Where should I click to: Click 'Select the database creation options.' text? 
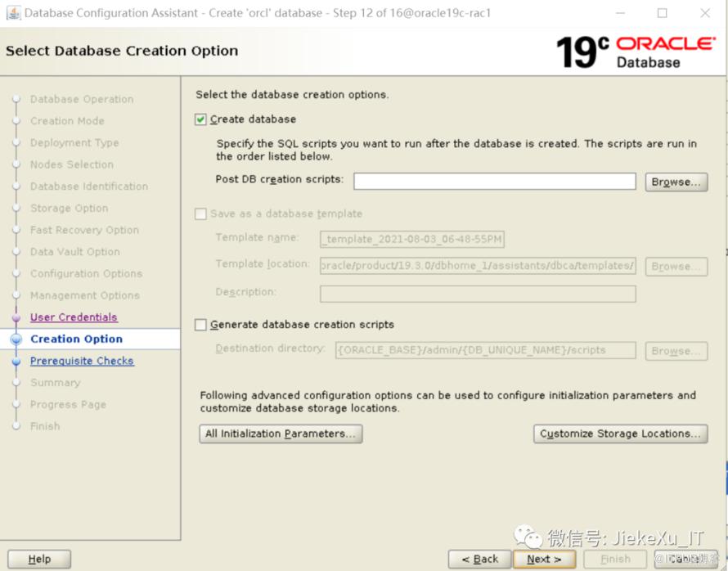tap(292, 95)
